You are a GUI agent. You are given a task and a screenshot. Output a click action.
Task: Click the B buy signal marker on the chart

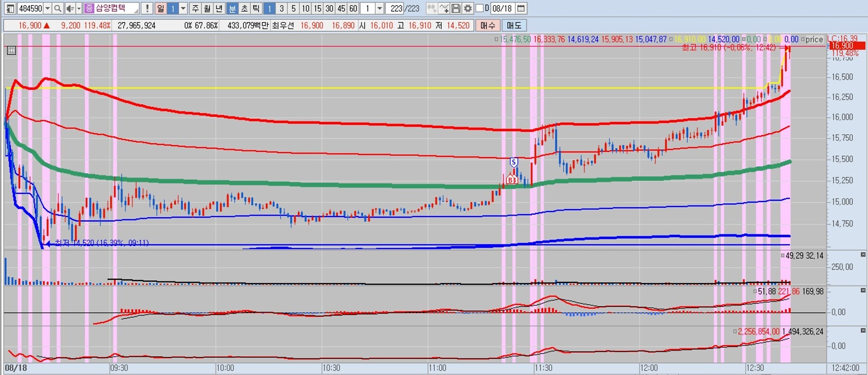click(511, 179)
